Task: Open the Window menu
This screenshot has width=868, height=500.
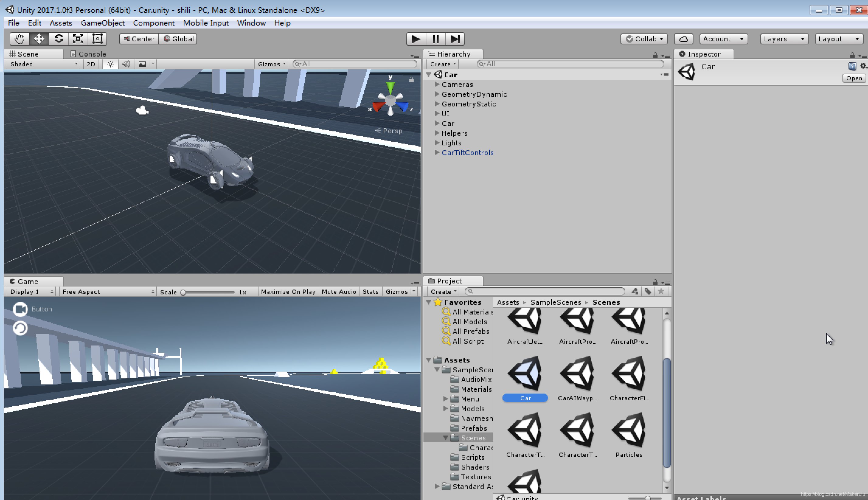Action: (251, 23)
